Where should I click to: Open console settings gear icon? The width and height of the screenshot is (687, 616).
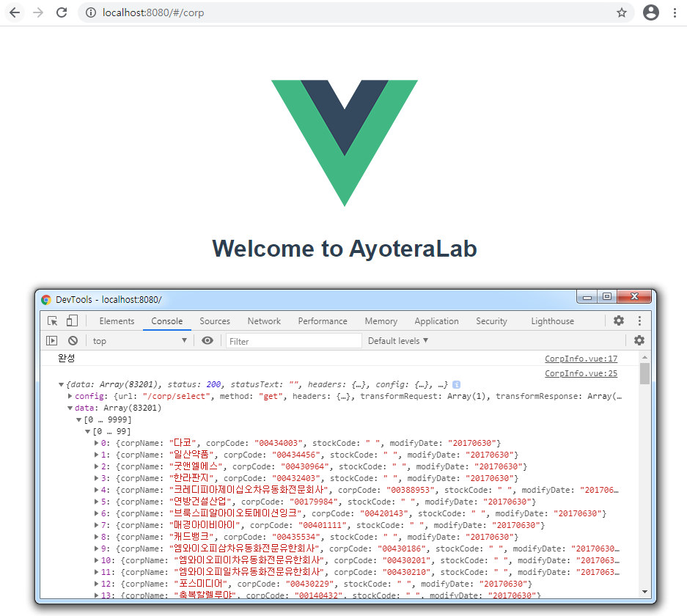639,340
